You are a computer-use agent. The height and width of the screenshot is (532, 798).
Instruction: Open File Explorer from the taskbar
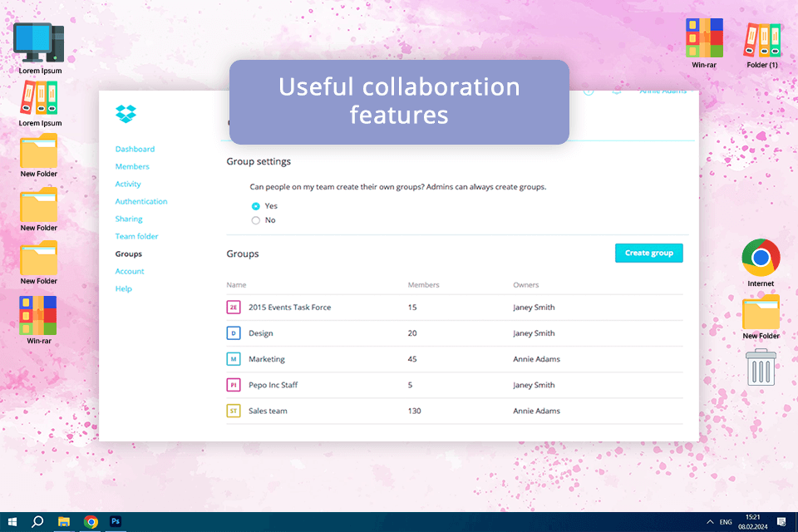click(64, 522)
